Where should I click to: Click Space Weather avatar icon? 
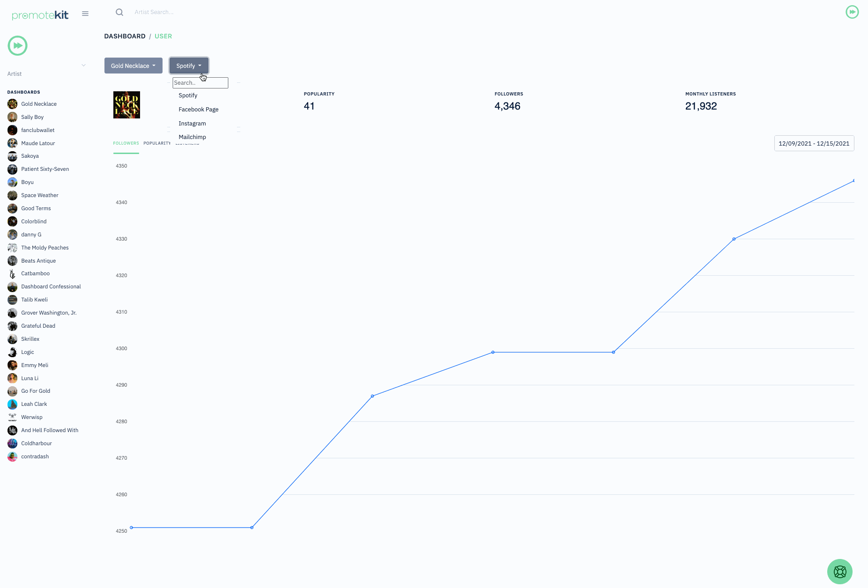click(13, 195)
